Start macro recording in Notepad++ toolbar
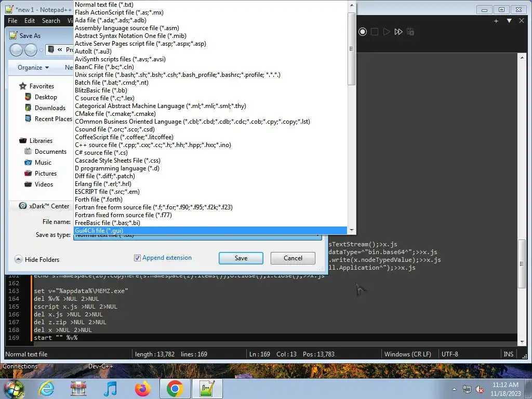 point(362,32)
